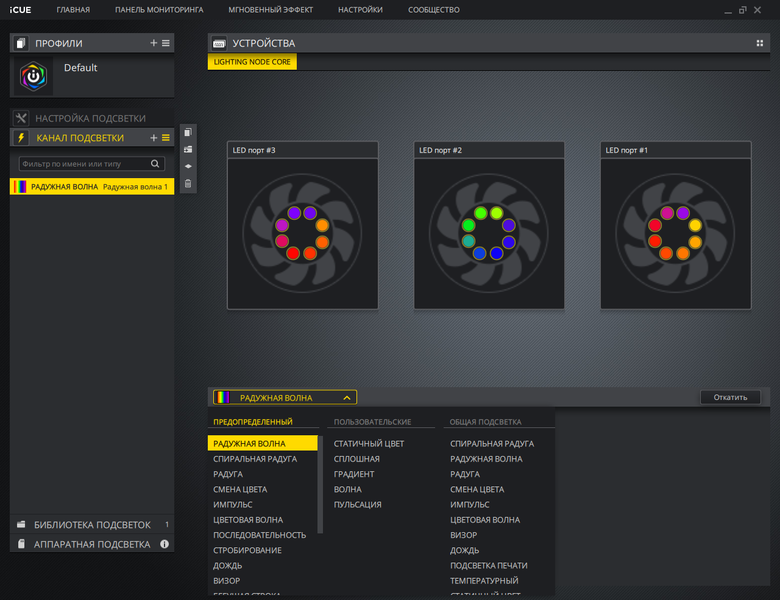
Task: Click the Откатить button
Action: point(730,397)
